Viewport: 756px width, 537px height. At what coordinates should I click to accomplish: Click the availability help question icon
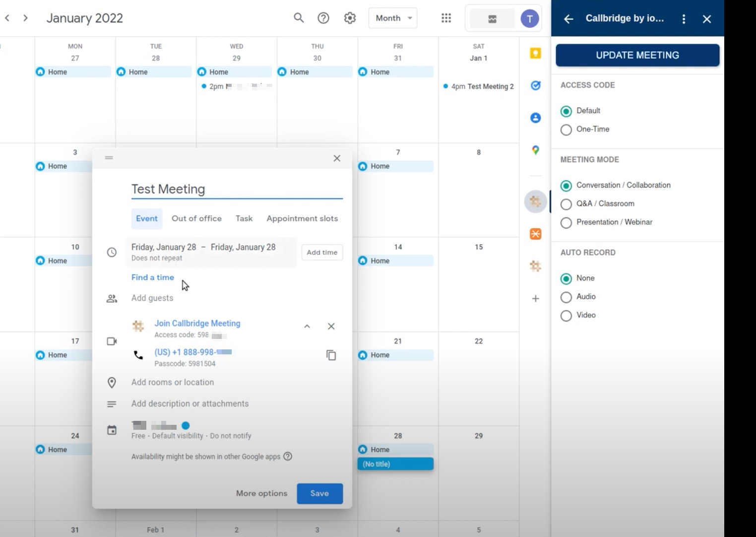click(288, 456)
